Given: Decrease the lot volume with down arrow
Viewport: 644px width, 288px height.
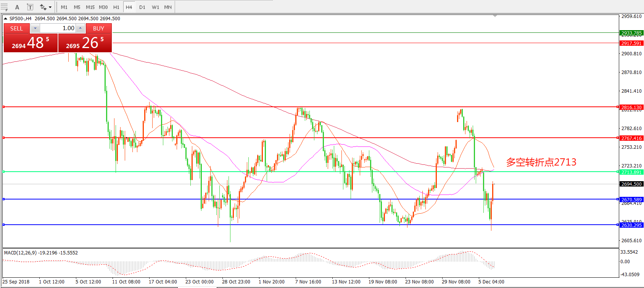Looking at the screenshot, I should pyautogui.click(x=35, y=28).
